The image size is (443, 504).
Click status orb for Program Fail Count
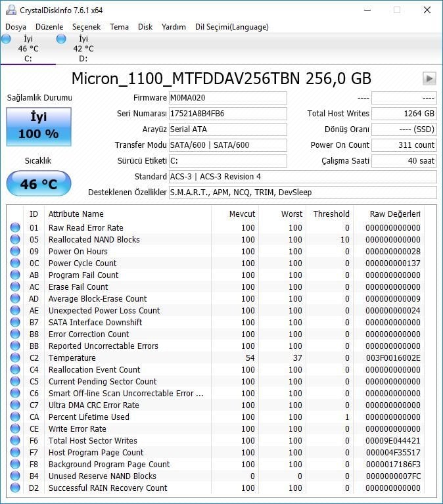[15, 275]
